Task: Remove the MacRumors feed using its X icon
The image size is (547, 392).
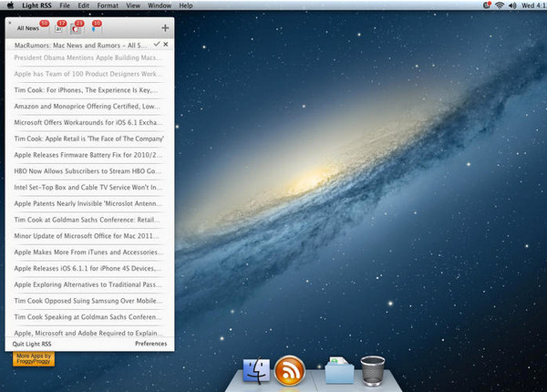Action: tap(165, 44)
